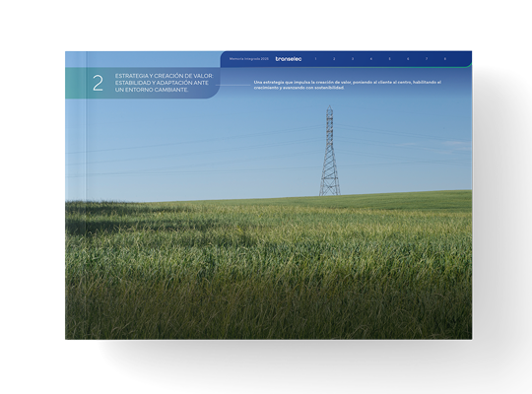Click the 'Estrategia y creación de valor' heading

tap(165, 83)
